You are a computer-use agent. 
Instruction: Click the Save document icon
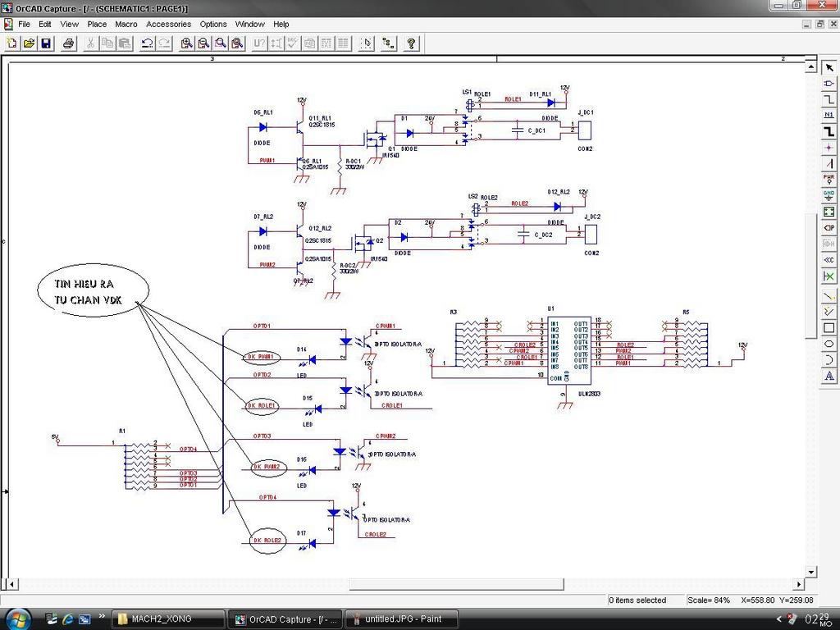coord(46,43)
